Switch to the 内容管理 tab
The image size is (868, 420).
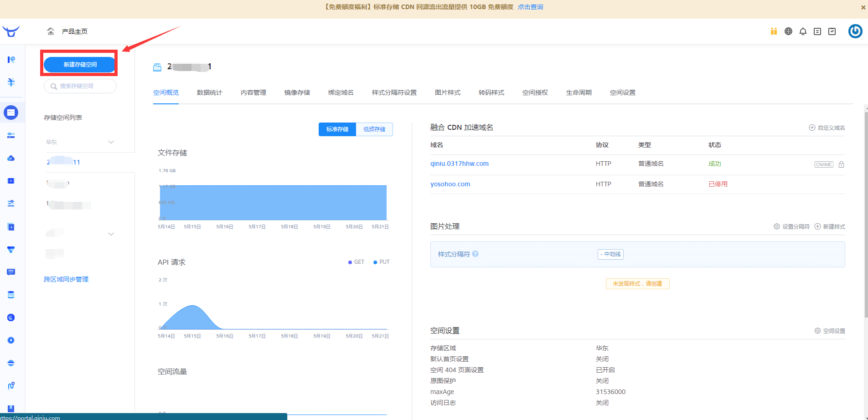pos(253,92)
